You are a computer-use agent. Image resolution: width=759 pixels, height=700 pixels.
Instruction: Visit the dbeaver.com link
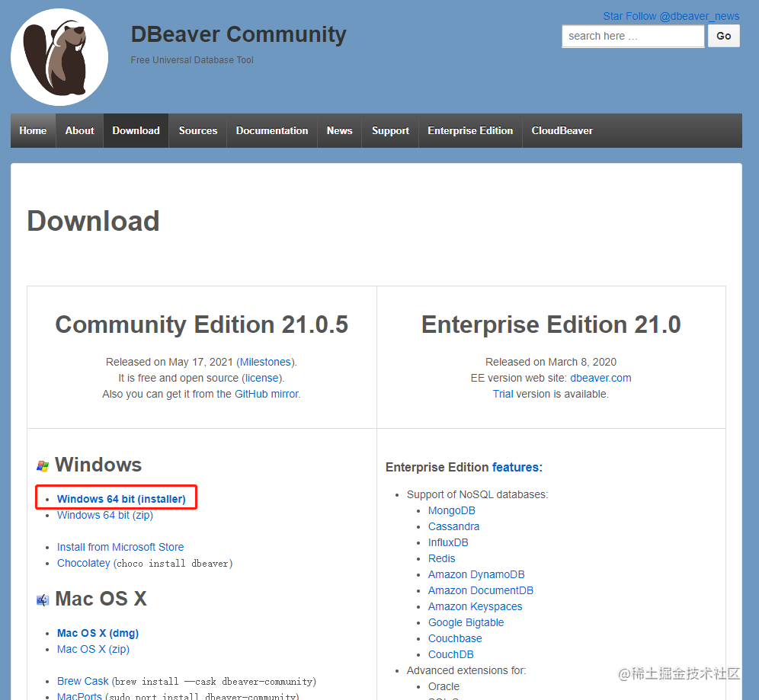click(600, 378)
